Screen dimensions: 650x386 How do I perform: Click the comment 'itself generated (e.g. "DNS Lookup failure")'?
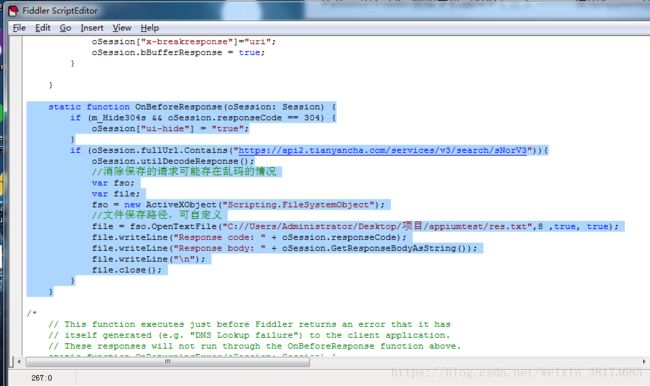249,335
